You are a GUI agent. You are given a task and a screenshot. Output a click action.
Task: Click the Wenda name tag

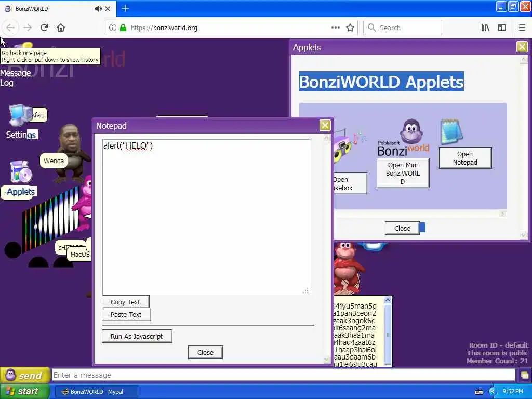click(x=54, y=161)
